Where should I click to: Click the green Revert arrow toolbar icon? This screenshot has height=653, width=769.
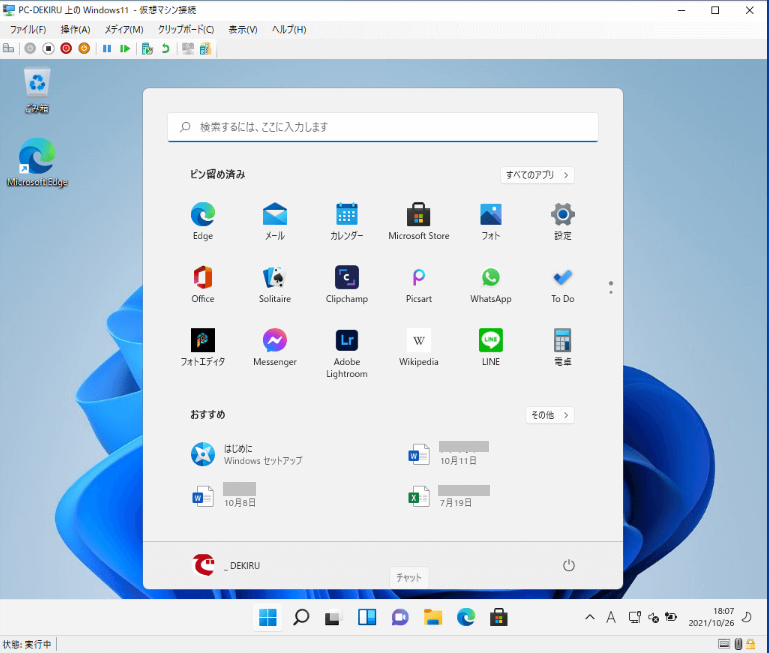pyautogui.click(x=166, y=48)
